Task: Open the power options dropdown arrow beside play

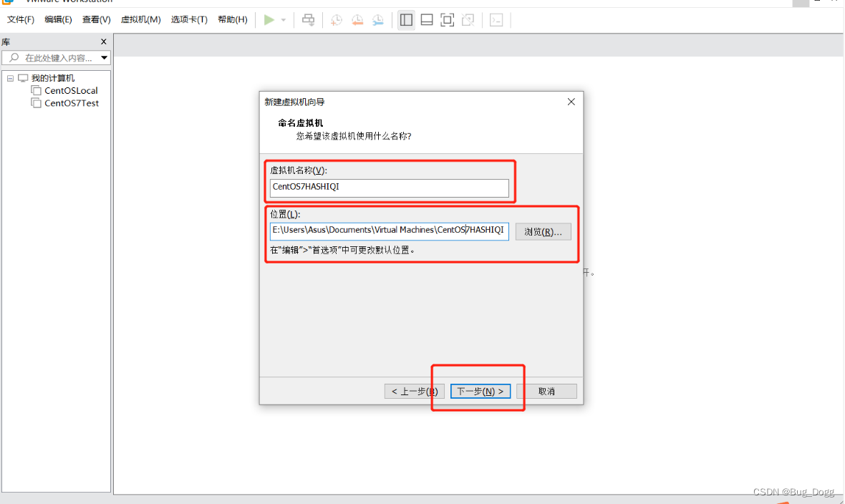Action: 284,20
